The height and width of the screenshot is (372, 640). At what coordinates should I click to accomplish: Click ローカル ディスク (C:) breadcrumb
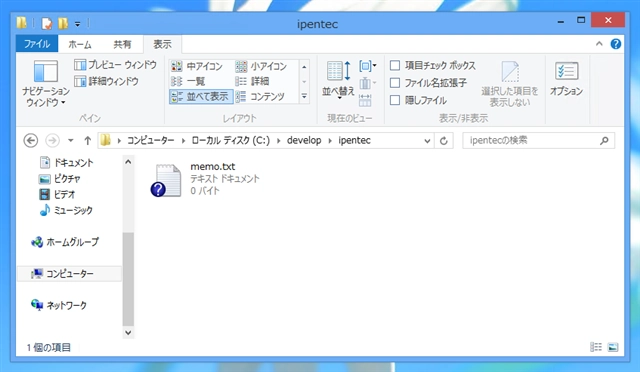pyautogui.click(x=231, y=140)
